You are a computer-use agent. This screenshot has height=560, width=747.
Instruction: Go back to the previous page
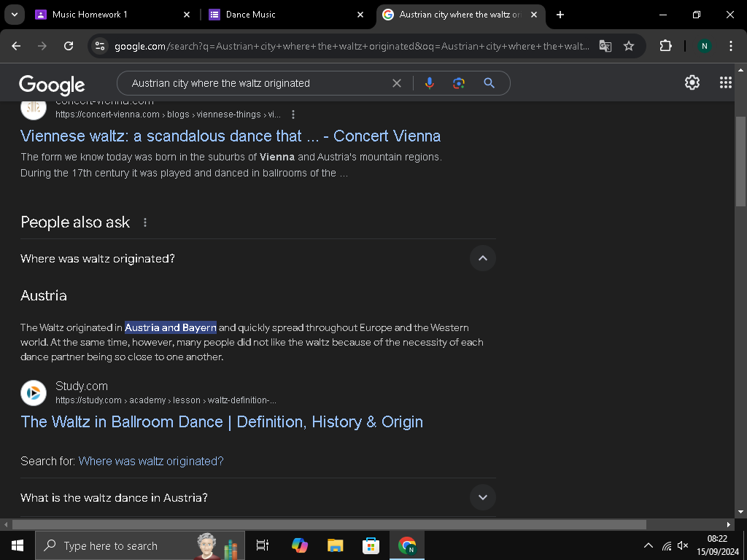[16, 46]
